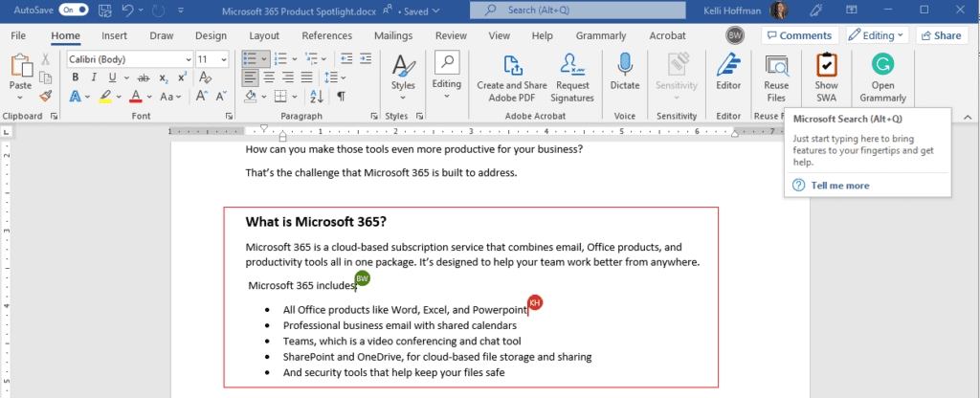The height and width of the screenshot is (398, 980).
Task: Toggle Bold formatting
Action: click(76, 77)
